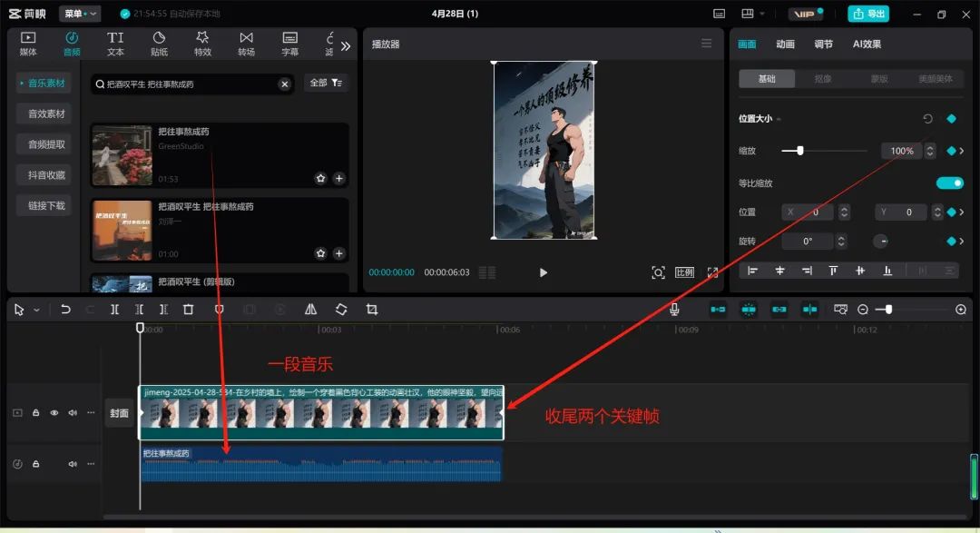Toggle the 等比缩放 uniform scale switch

tap(950, 183)
